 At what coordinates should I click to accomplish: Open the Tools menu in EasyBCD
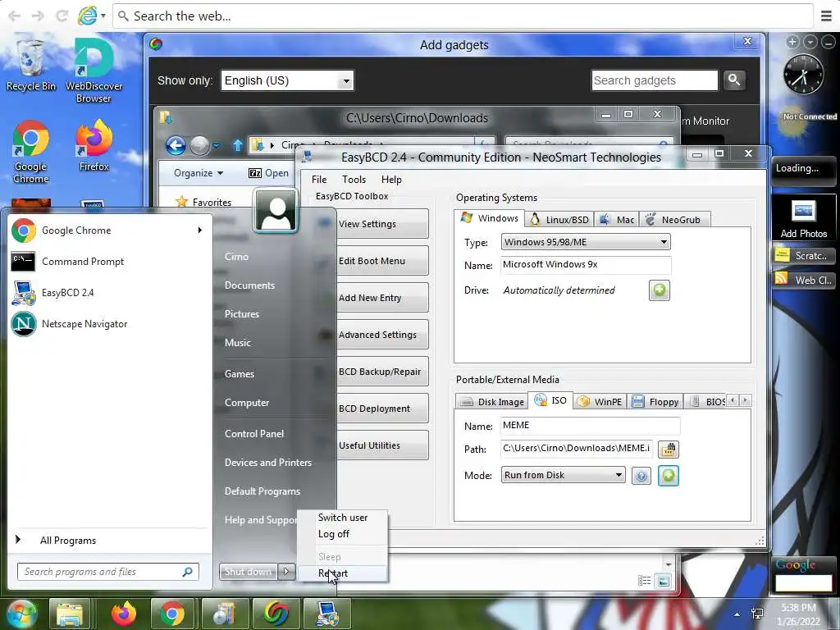coord(354,180)
